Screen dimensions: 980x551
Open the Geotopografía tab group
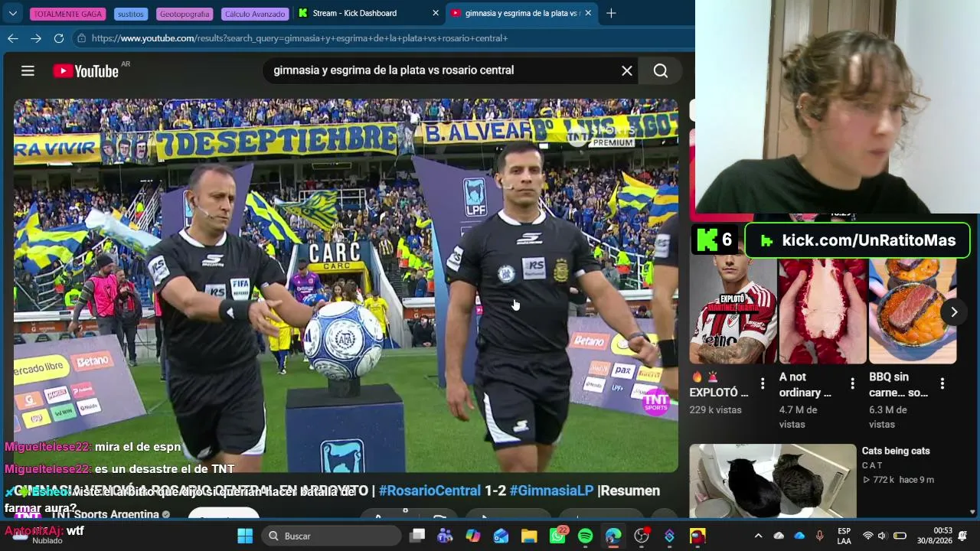pos(185,14)
